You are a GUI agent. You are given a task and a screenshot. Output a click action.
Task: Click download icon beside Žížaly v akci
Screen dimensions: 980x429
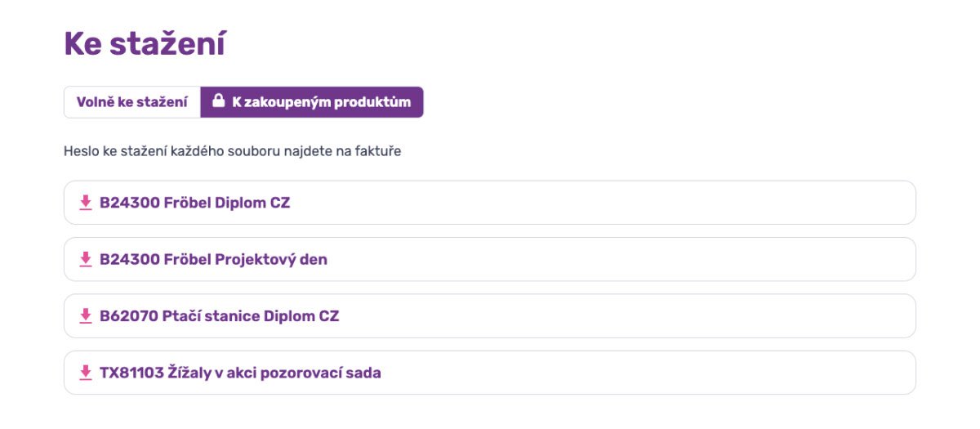pyautogui.click(x=85, y=373)
